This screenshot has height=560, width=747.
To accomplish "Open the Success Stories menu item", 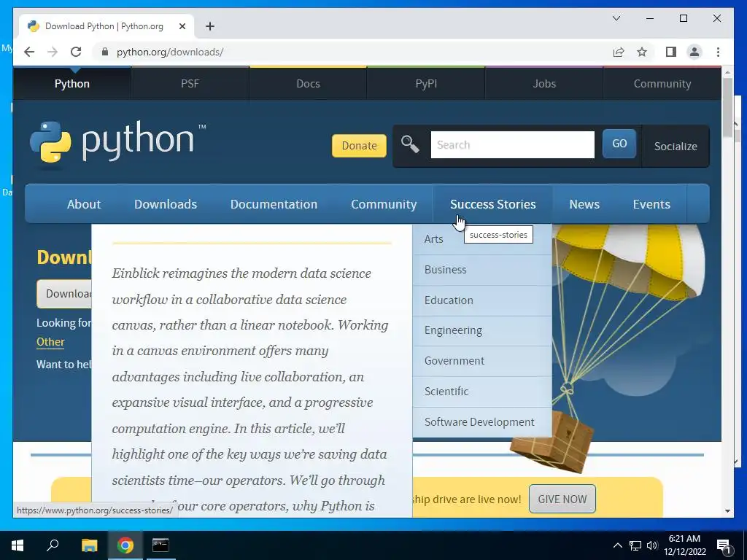I will tap(492, 204).
